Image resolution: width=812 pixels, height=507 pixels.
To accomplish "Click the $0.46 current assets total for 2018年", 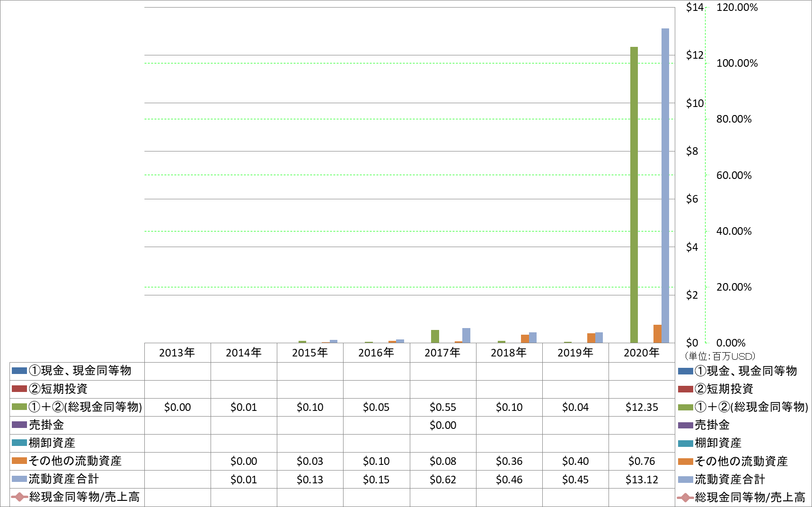I will point(509,480).
